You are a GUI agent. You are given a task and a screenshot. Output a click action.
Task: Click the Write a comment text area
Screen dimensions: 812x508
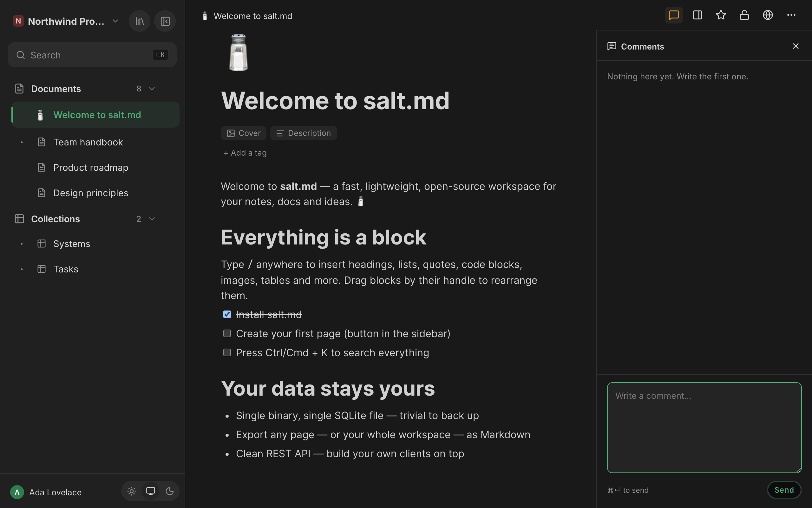[x=704, y=427]
